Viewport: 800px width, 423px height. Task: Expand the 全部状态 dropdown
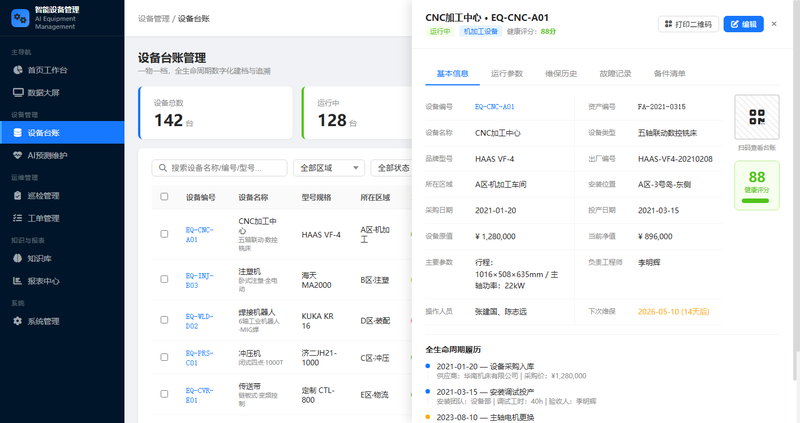pyautogui.click(x=392, y=168)
